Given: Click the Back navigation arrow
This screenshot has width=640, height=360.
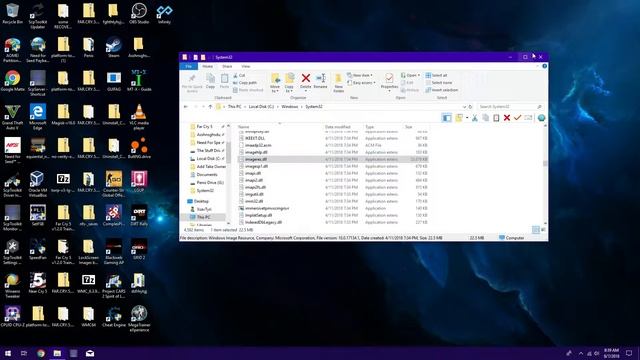Looking at the screenshot, I should (186, 107).
